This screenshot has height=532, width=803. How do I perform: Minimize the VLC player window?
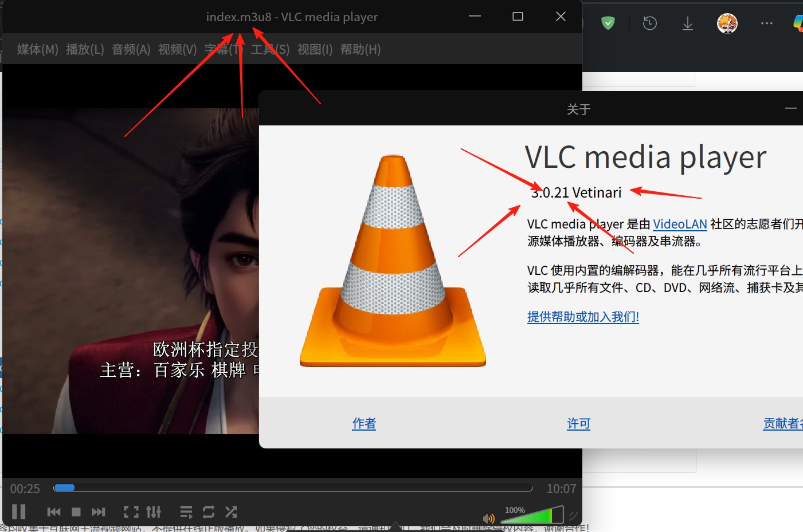point(475,17)
